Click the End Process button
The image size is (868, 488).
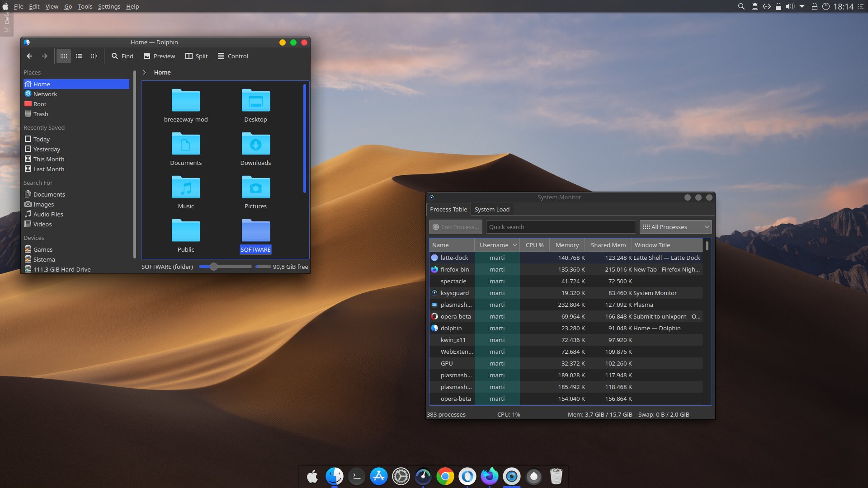(x=455, y=226)
